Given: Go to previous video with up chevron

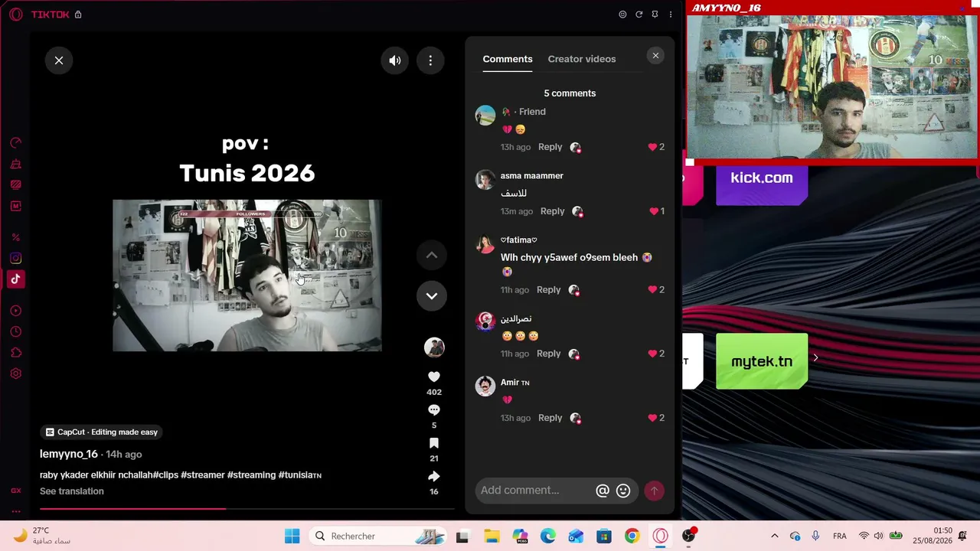Looking at the screenshot, I should pos(432,255).
